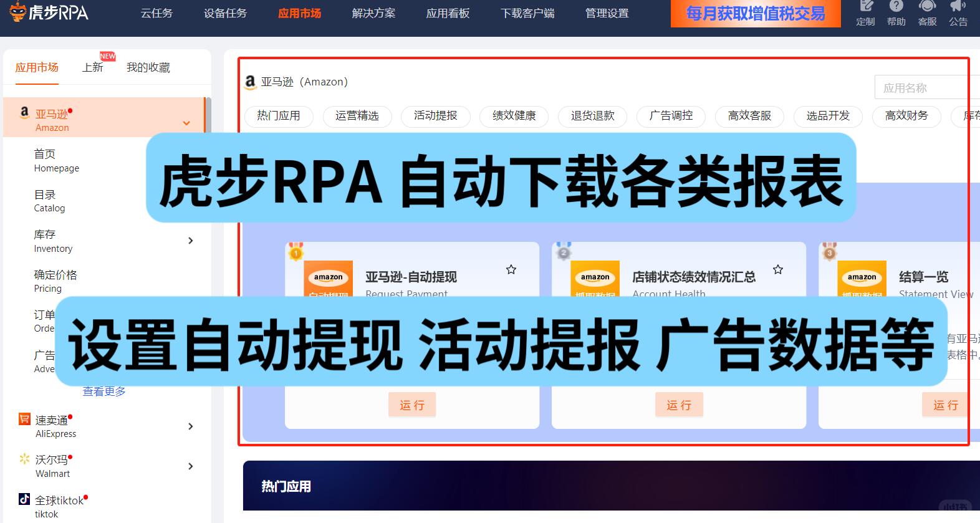The height and width of the screenshot is (523, 980).
Task: Click the 店铺状态绩效情况汇总 app title
Action: pyautogui.click(x=694, y=277)
